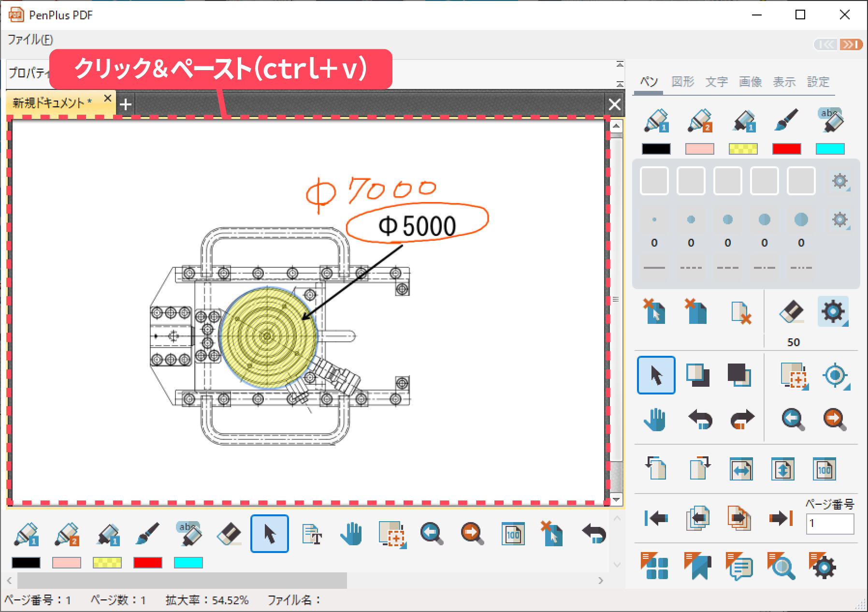Pick the cyan color swatch in right panel
The image size is (868, 612).
click(x=830, y=149)
